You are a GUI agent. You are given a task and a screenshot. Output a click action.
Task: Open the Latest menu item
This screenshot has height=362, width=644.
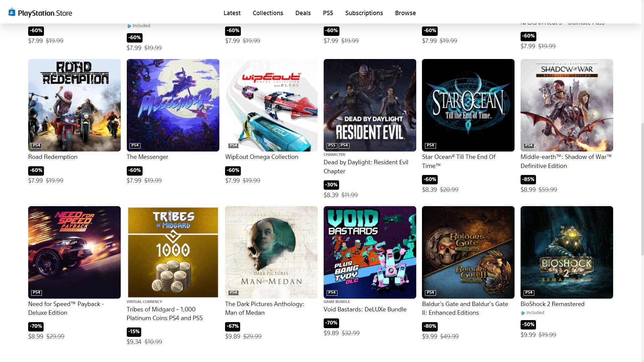[x=232, y=13]
